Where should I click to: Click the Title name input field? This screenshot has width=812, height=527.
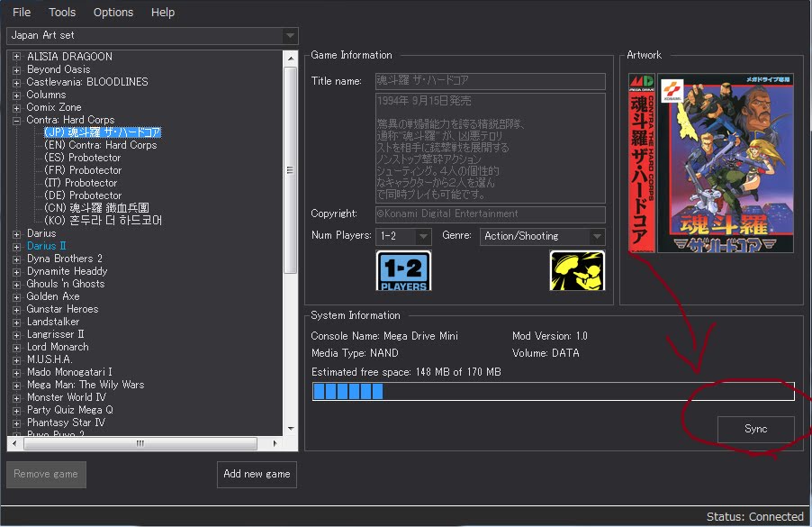[491, 81]
